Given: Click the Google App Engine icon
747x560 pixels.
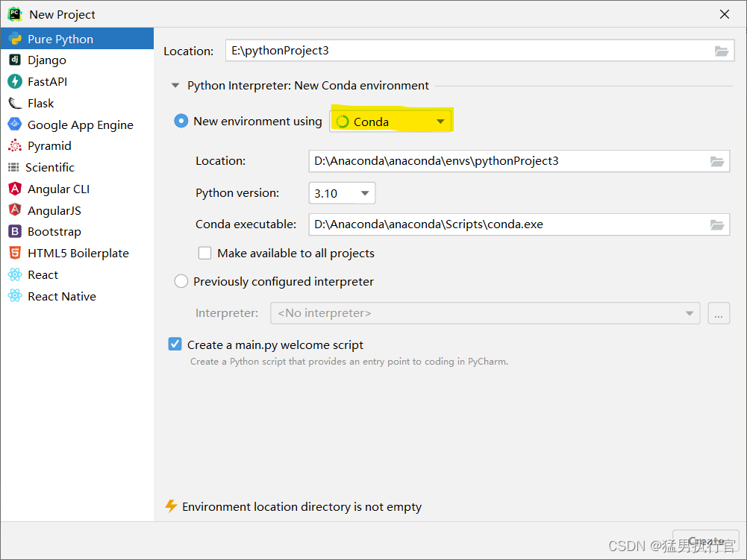Looking at the screenshot, I should tap(15, 125).
